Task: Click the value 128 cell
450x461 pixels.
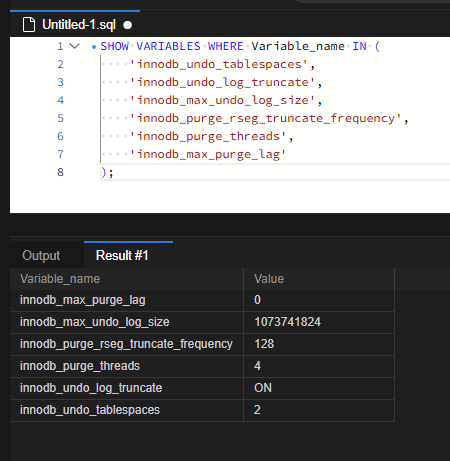Action: (319, 344)
